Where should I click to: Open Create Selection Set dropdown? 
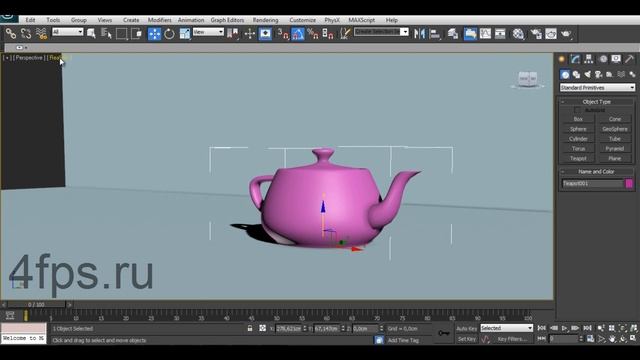(x=381, y=32)
